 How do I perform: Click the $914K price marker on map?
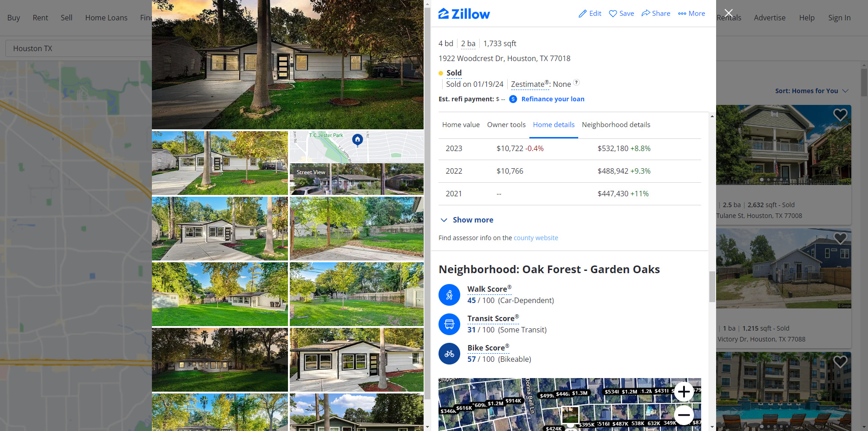[513, 401]
